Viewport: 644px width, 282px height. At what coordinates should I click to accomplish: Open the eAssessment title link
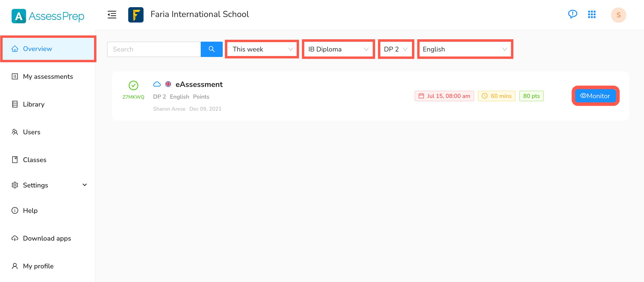199,85
